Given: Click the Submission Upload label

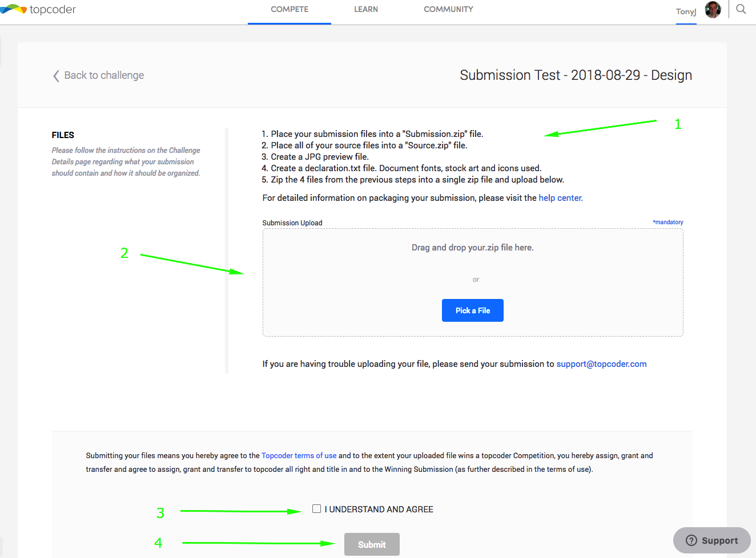Looking at the screenshot, I should 292,223.
